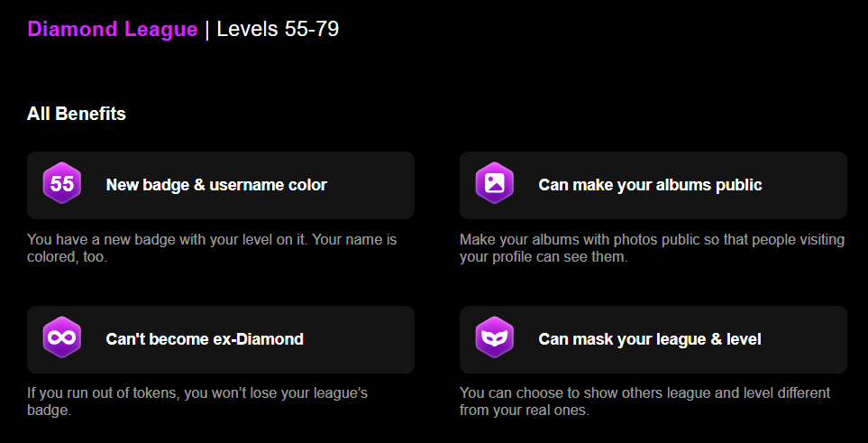868x443 pixels.
Task: Click the photo album hexagon icon
Action: [x=494, y=183]
